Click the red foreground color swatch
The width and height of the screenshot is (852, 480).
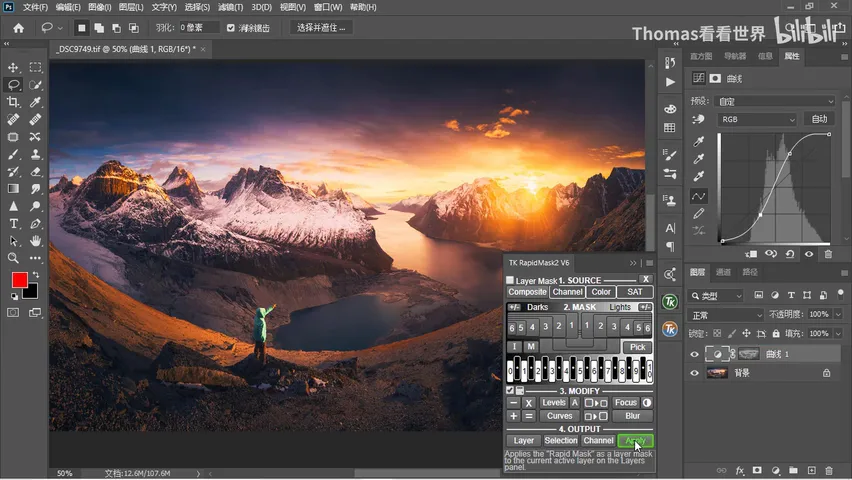20,280
